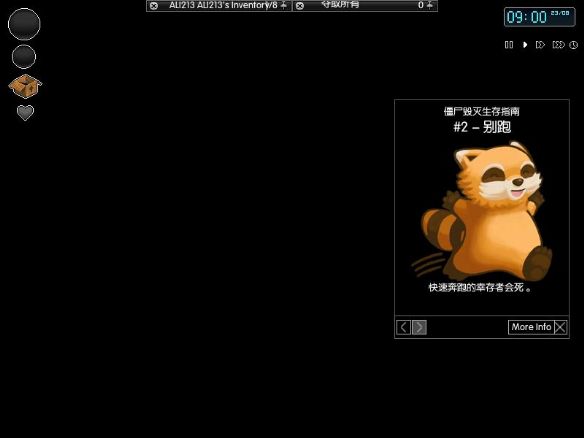Pin the AU213's Inventory window
This screenshot has height=438, width=584.
284,5
